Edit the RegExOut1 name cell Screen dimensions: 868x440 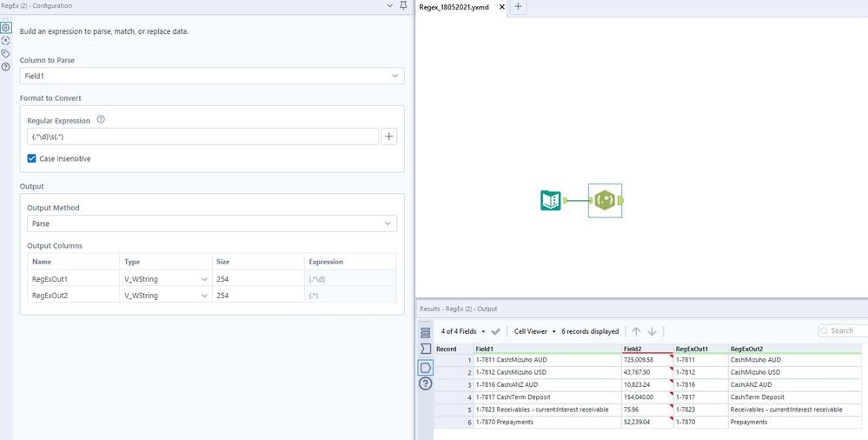coord(73,279)
